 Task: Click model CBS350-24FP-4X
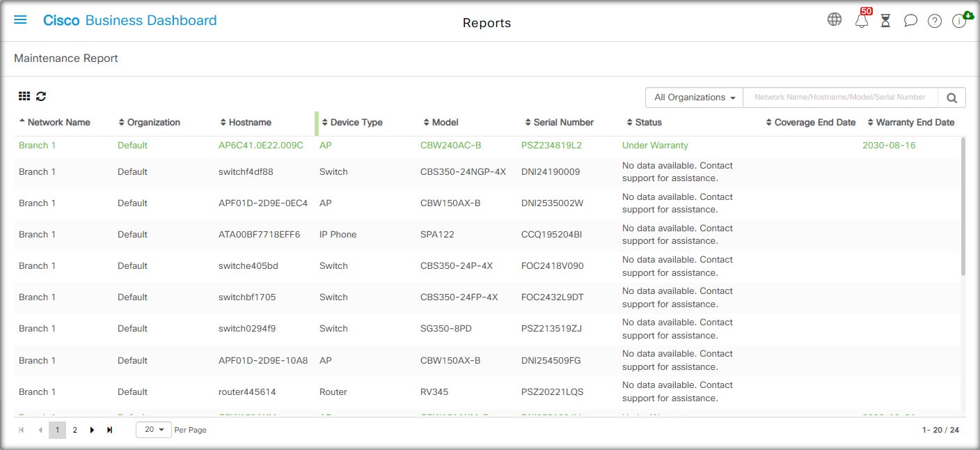coord(459,297)
